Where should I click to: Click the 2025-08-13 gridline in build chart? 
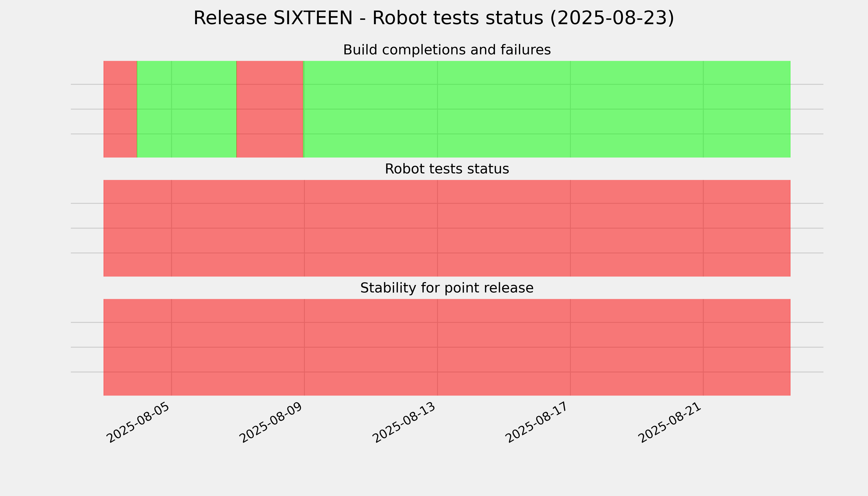pos(437,109)
